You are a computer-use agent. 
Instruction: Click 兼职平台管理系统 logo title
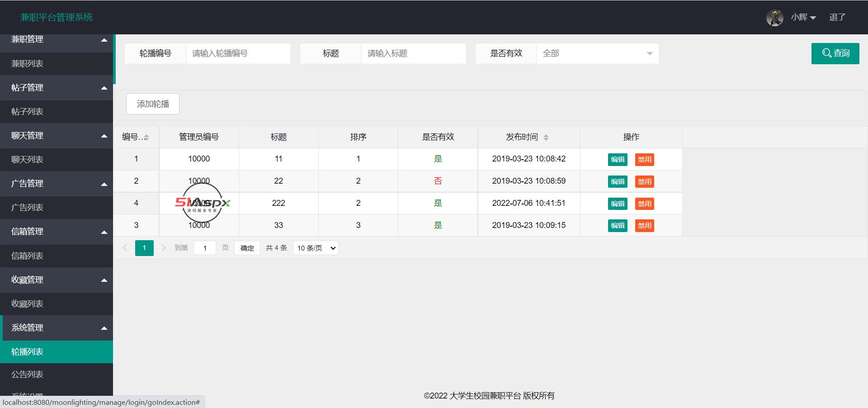tap(57, 17)
